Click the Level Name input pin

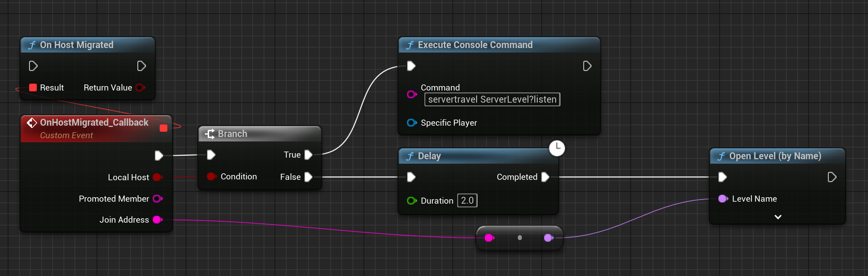pos(723,199)
